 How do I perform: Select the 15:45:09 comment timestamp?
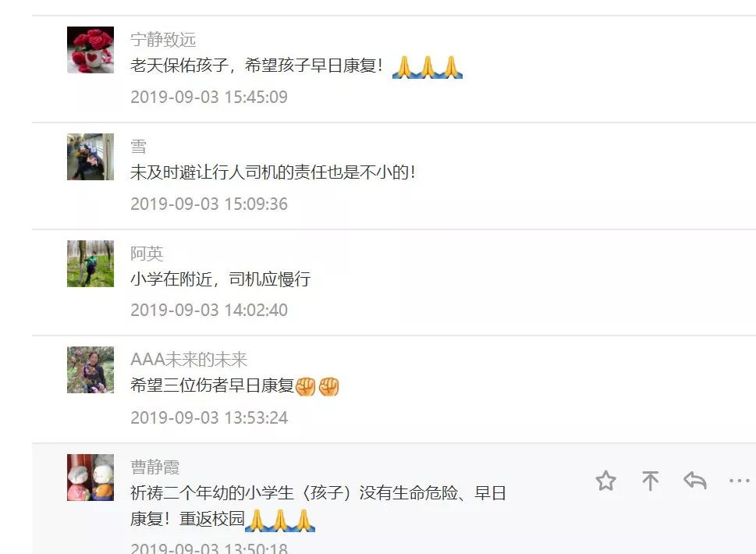(209, 97)
